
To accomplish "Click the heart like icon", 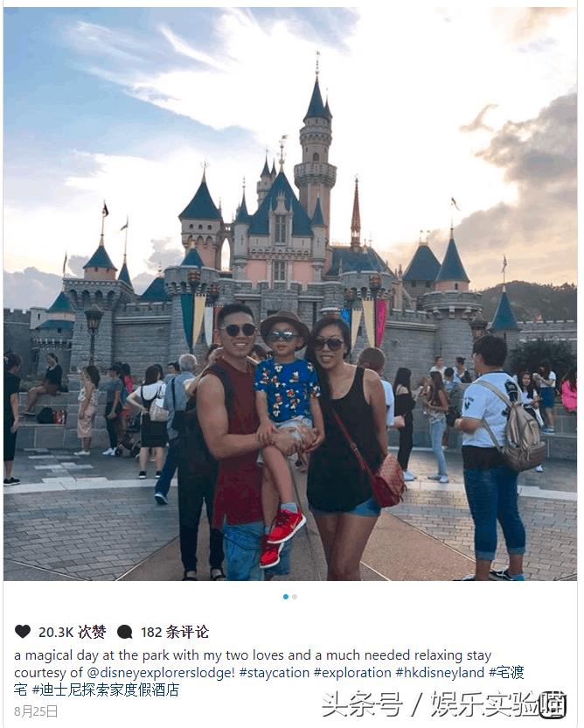I will click(23, 632).
